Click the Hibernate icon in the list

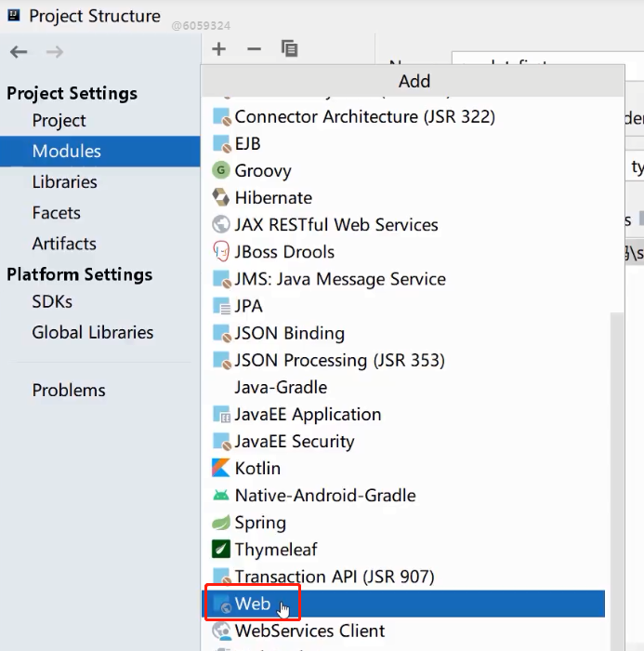tap(221, 197)
